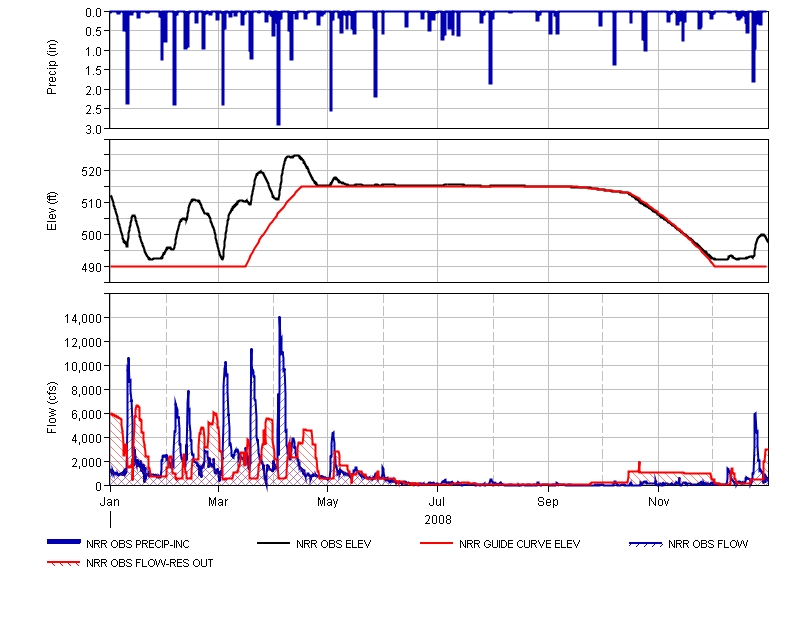Click the 2,000 flow axis value
Image resolution: width=800 pixels, height=627 pixels.
point(86,463)
